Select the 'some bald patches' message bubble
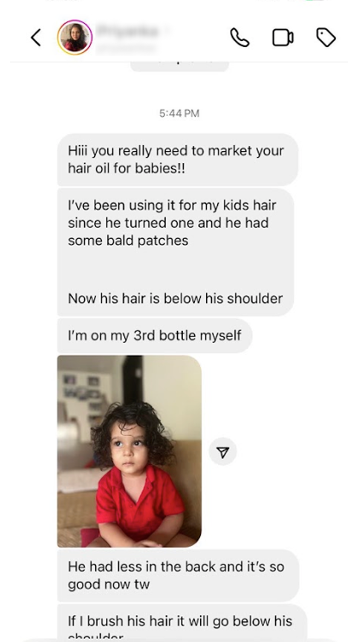The height and width of the screenshot is (644, 358). tap(176, 252)
